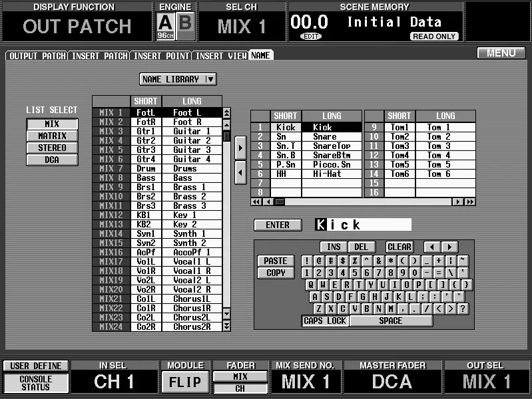Click the INS keyboard button
Image resolution: width=532 pixels, height=399 pixels.
(x=334, y=247)
